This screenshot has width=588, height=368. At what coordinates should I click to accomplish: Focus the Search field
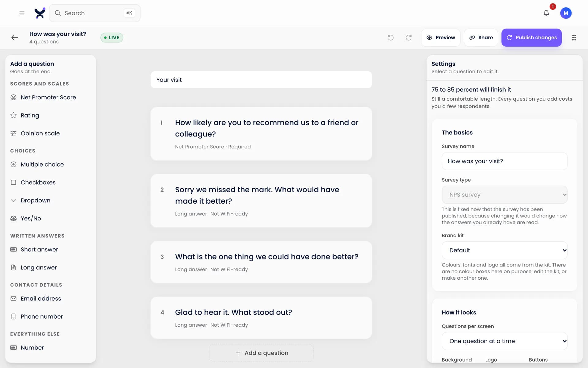click(x=95, y=13)
